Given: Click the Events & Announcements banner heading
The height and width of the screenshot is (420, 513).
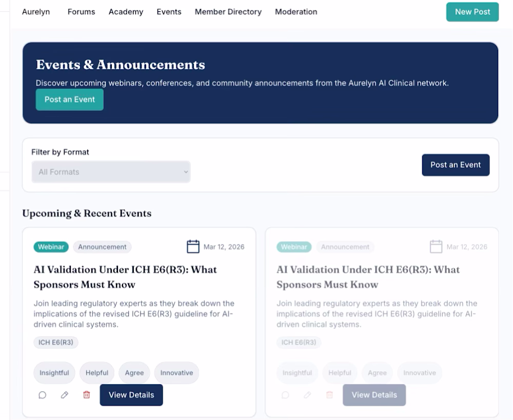Looking at the screenshot, I should tap(121, 65).
